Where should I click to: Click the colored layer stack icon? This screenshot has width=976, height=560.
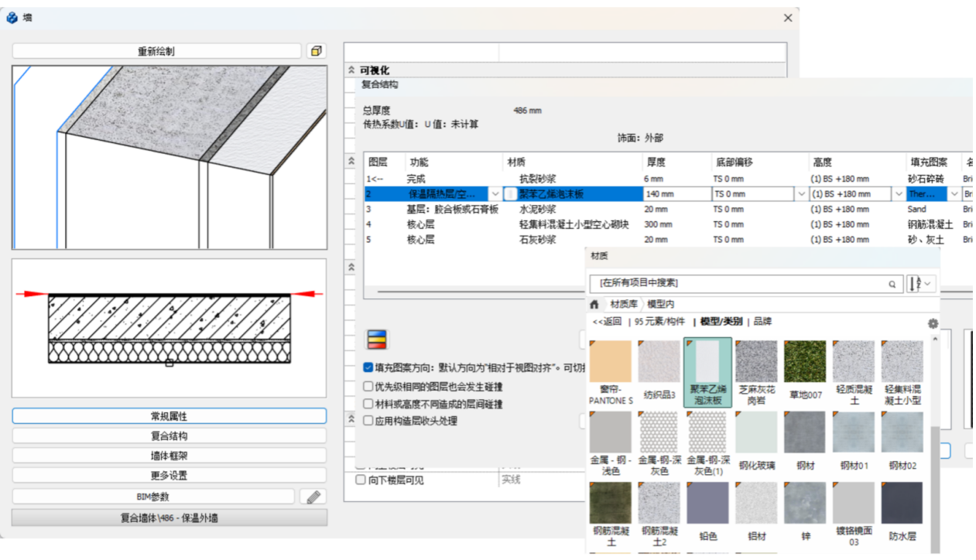(x=377, y=340)
